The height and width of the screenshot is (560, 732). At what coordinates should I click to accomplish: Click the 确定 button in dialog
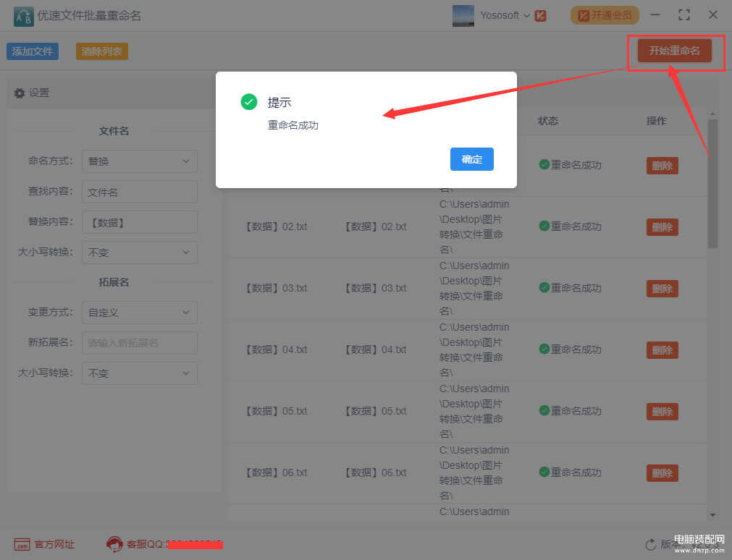click(471, 159)
